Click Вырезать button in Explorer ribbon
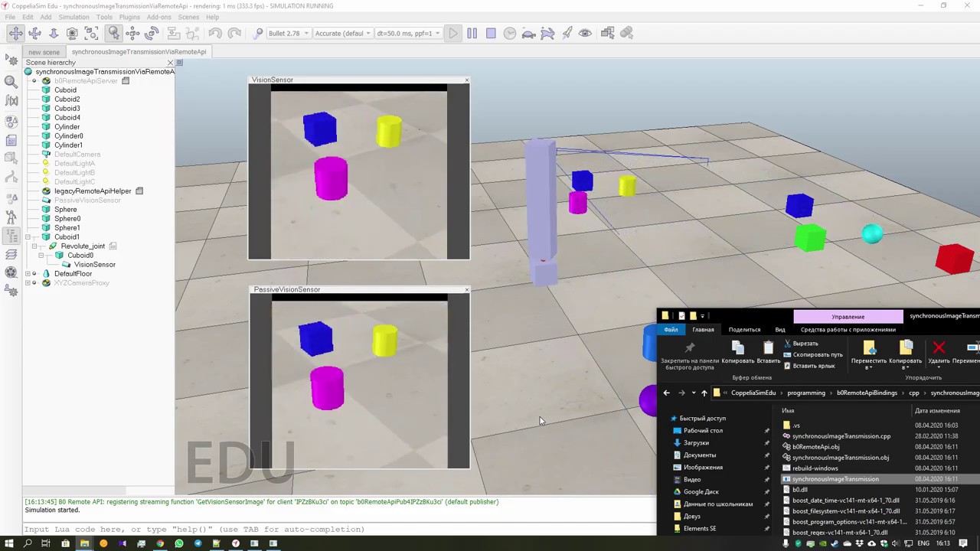980x551 pixels. click(x=801, y=344)
